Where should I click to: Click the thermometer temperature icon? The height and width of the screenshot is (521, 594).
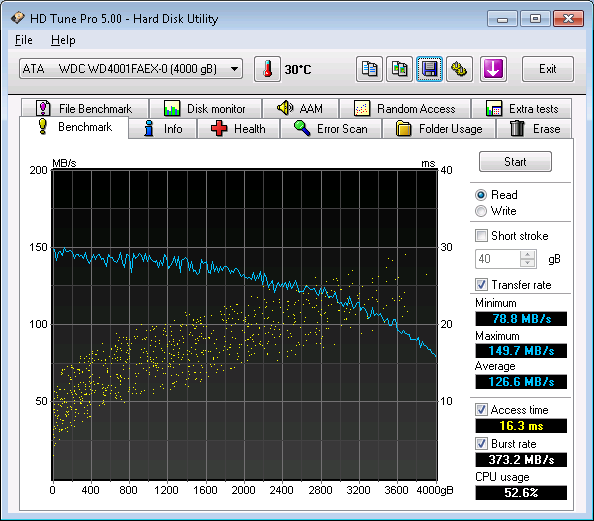point(267,69)
